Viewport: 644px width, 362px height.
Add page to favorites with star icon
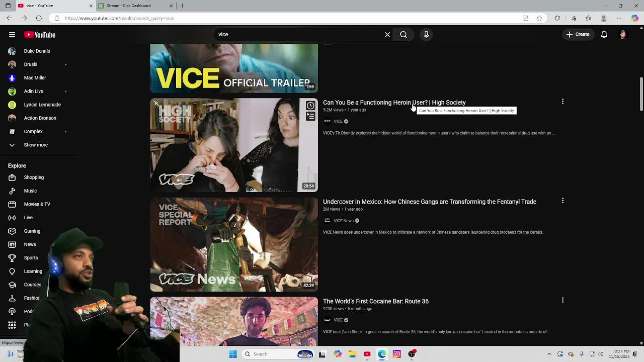[539, 18]
